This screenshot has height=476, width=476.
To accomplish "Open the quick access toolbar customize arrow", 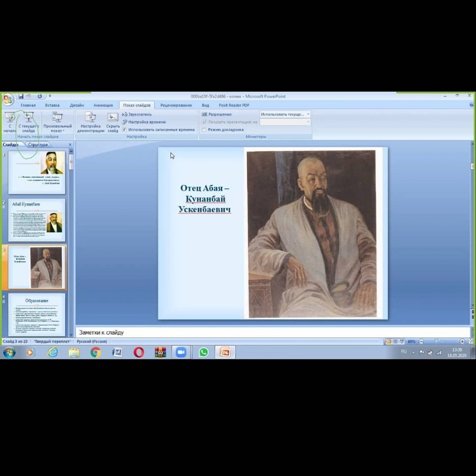I will coord(50,96).
